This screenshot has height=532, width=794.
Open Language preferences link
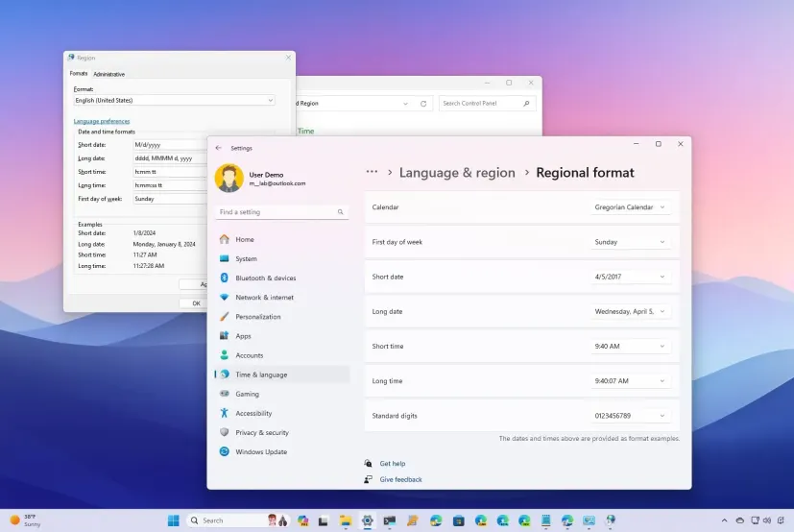pyautogui.click(x=102, y=121)
